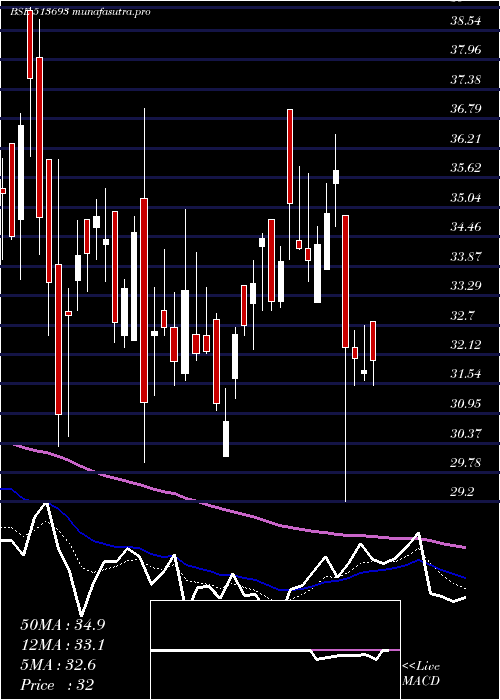Click the 37.96 price axis label
This screenshot has width=500, height=700.
[466, 50]
